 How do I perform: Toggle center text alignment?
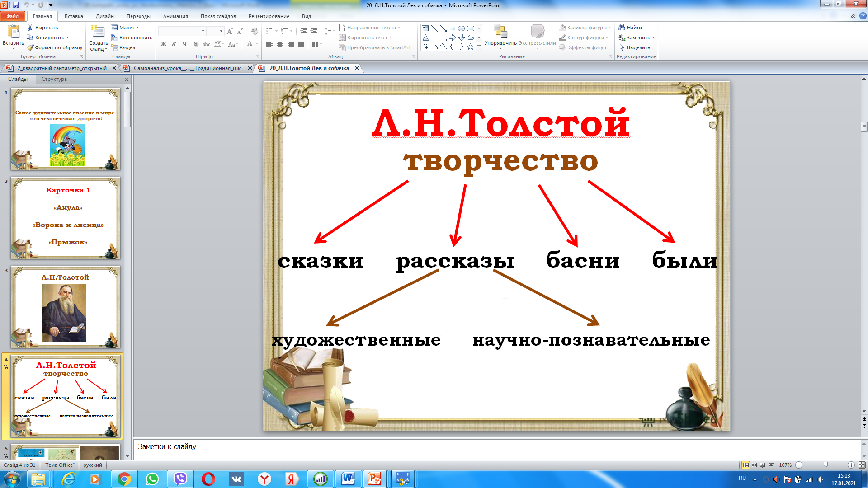(x=280, y=44)
